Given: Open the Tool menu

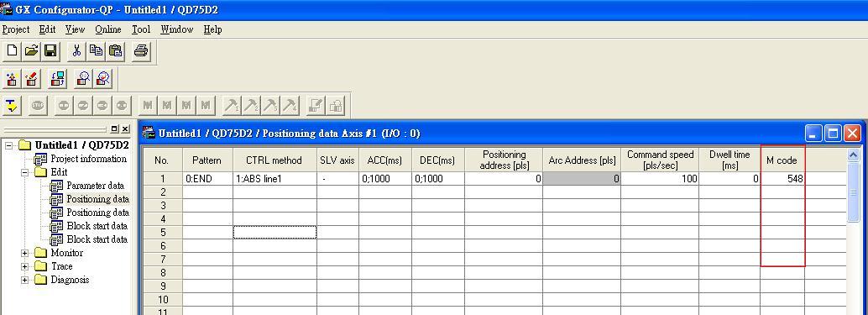Looking at the screenshot, I should [141, 29].
